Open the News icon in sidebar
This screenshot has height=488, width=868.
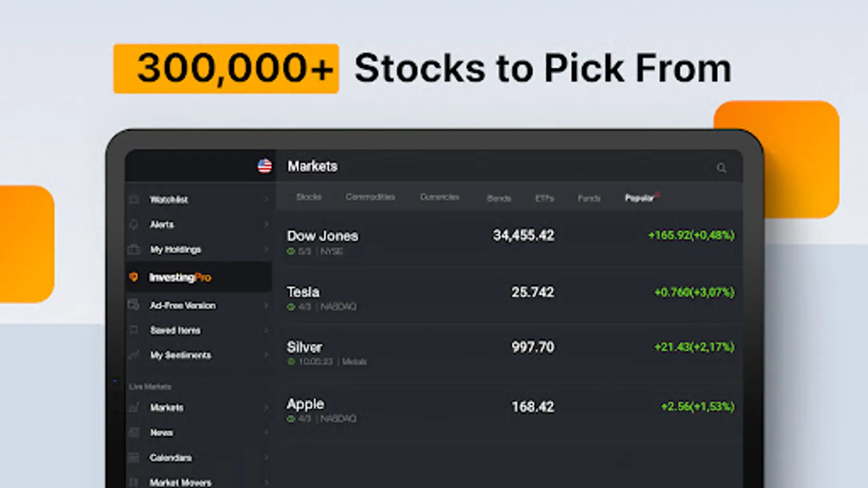tap(134, 432)
